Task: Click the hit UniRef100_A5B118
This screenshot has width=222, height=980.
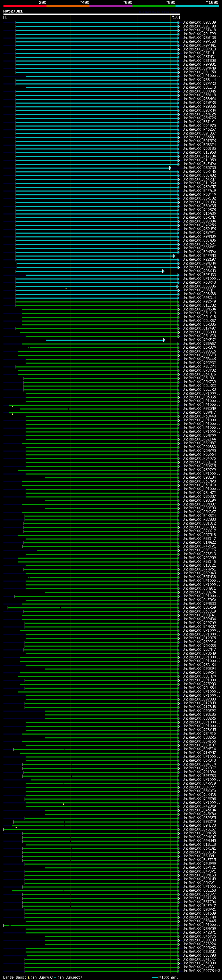Action: (x=199, y=95)
